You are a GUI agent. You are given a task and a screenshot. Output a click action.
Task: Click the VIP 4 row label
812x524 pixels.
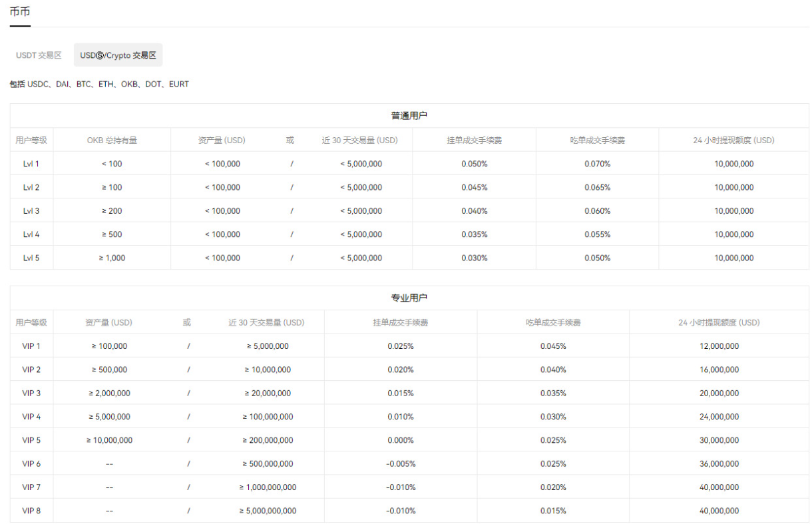(x=31, y=417)
